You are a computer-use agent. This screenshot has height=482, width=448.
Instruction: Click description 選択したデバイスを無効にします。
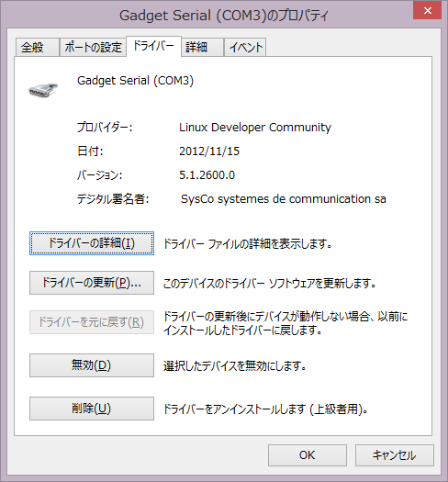[x=235, y=365]
